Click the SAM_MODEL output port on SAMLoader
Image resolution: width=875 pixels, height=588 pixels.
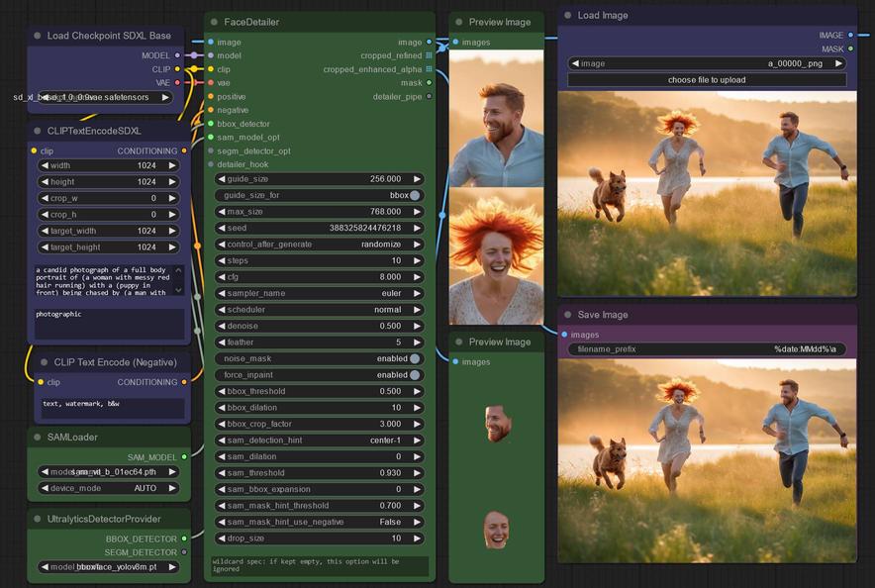184,457
